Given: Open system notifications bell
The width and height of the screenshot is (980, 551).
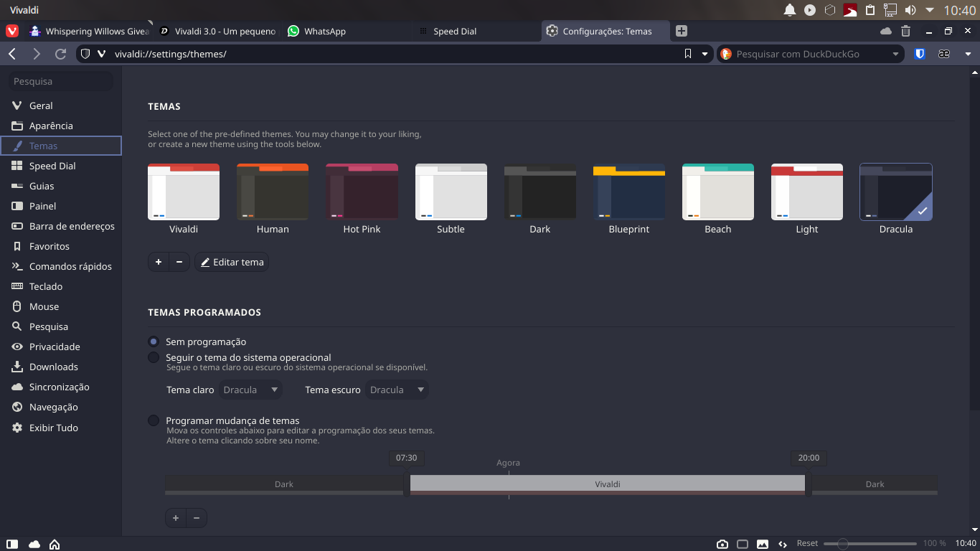Looking at the screenshot, I should (x=790, y=10).
